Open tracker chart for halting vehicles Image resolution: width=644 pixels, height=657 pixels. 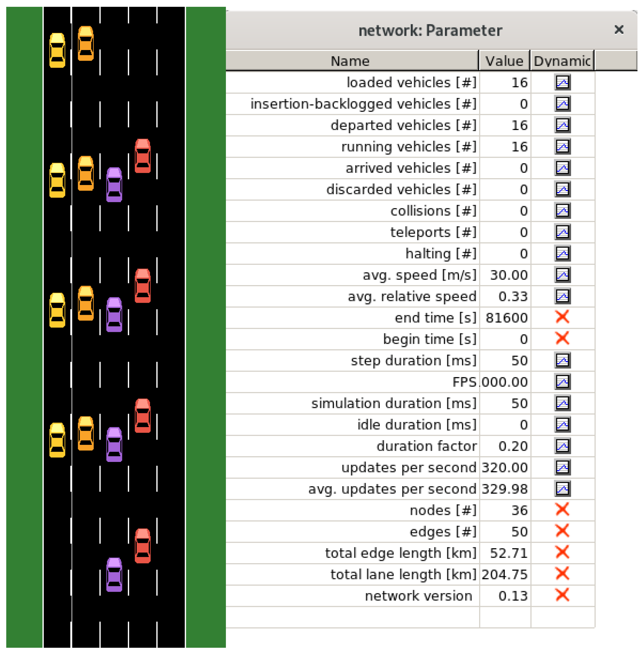click(562, 254)
